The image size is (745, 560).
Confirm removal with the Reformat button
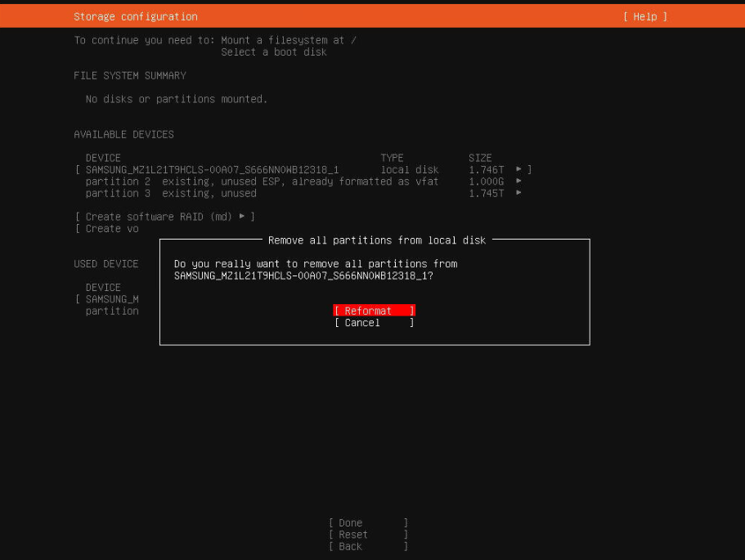coord(374,311)
